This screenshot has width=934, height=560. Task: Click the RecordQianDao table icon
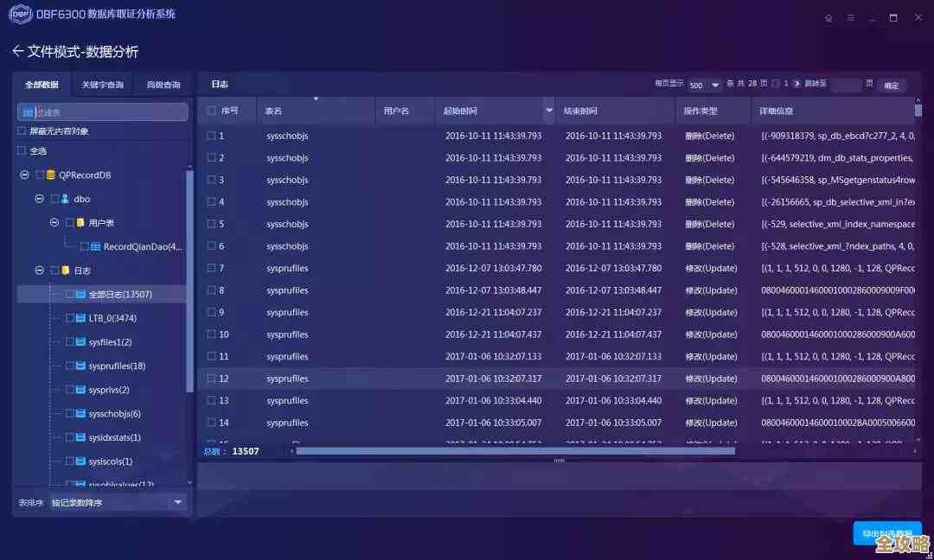(95, 247)
